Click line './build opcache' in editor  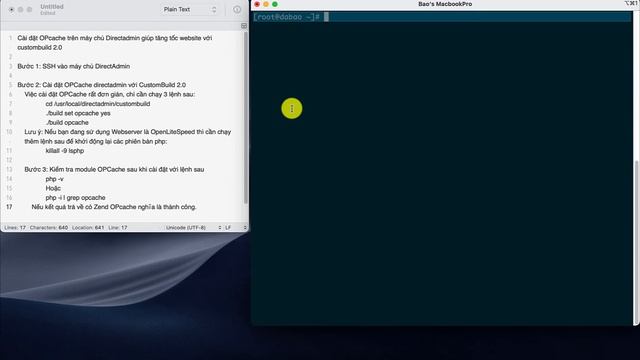[67, 122]
